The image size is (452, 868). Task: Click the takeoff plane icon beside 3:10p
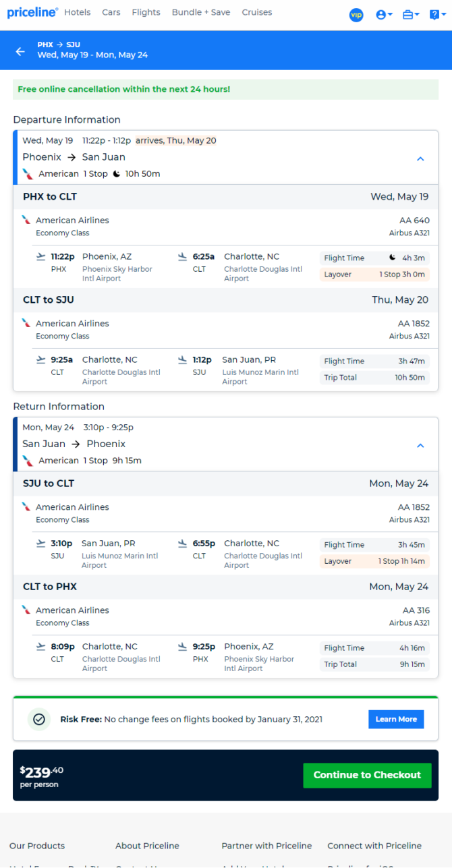point(40,543)
